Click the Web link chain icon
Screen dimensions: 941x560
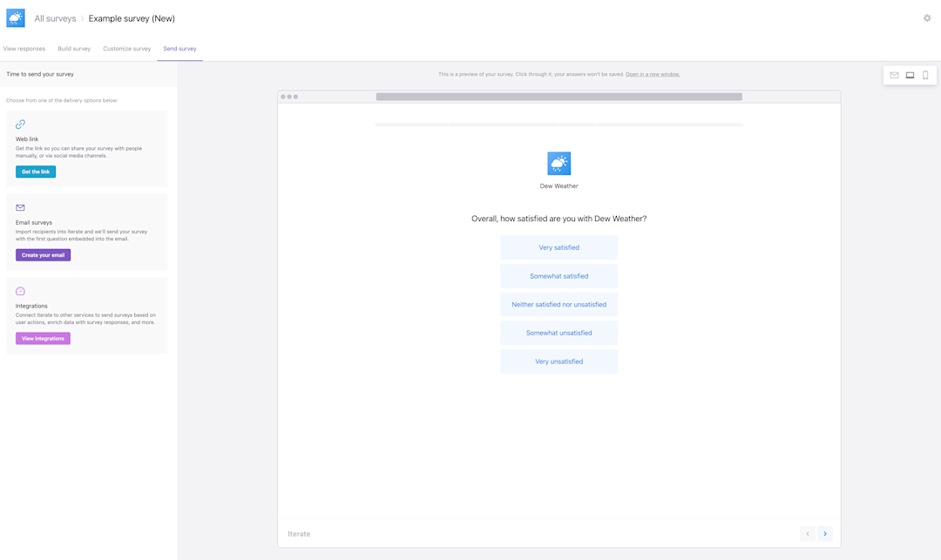pyautogui.click(x=20, y=125)
